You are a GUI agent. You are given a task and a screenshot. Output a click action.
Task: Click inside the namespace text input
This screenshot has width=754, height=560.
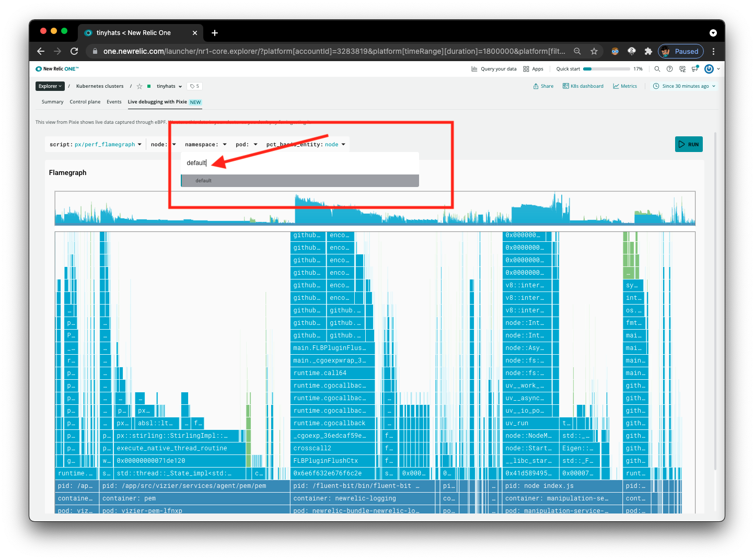(300, 163)
